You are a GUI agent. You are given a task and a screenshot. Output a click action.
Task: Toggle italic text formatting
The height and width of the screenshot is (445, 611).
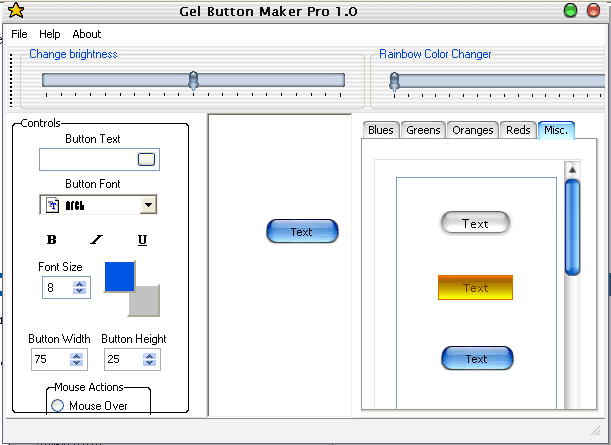coord(97,239)
